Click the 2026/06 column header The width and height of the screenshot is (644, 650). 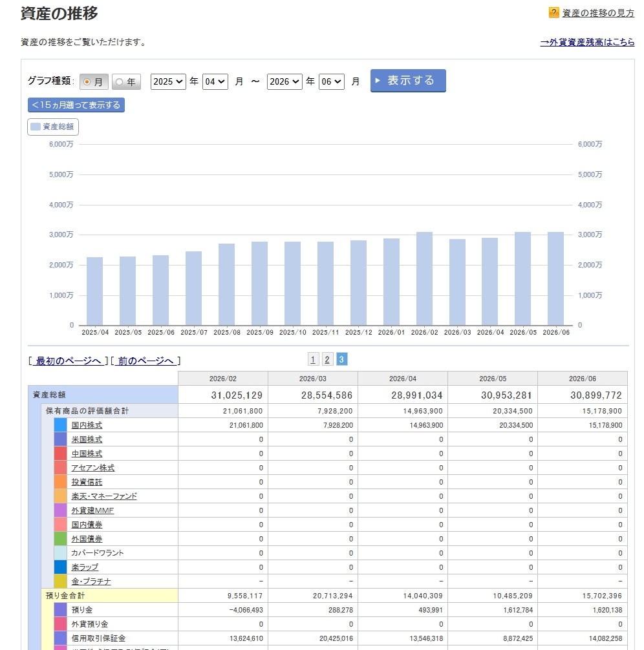pos(582,379)
